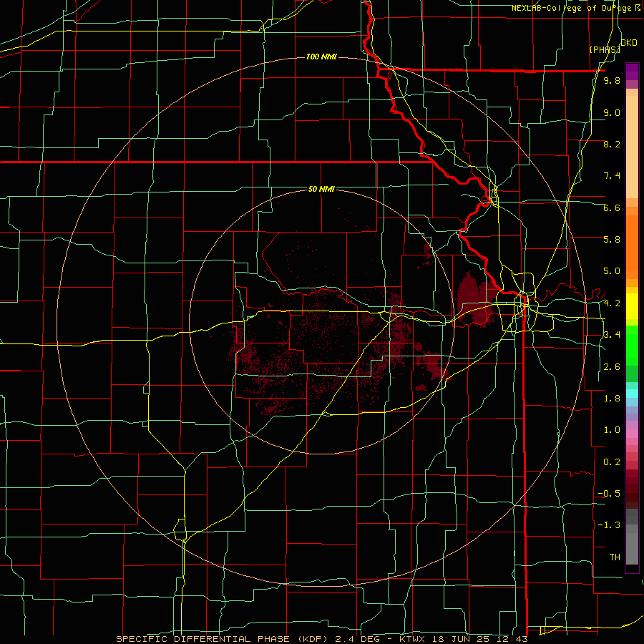
Task: Select the 0.2 scale label
Action: tap(612, 462)
